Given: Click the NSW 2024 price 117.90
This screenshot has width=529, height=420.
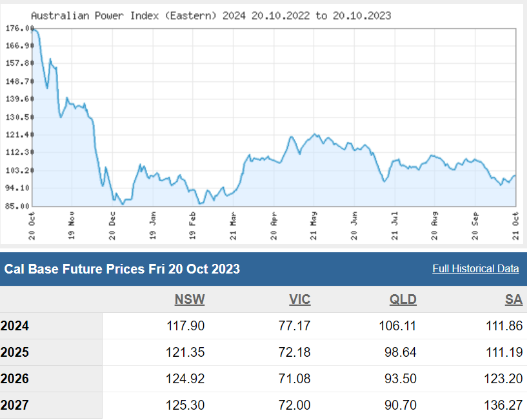Looking at the screenshot, I should [185, 326].
